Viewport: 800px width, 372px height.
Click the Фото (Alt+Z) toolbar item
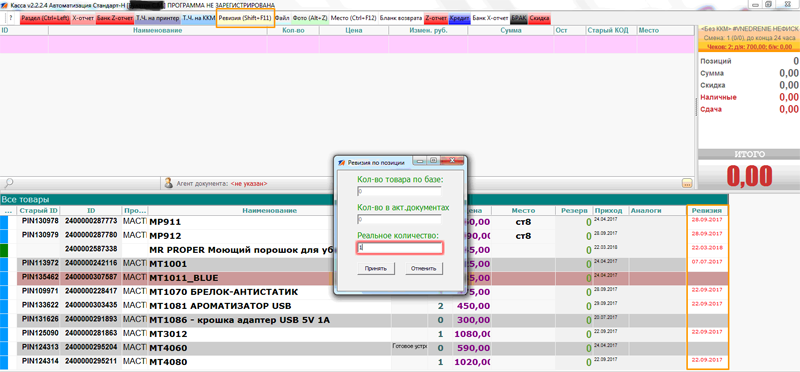click(x=310, y=18)
